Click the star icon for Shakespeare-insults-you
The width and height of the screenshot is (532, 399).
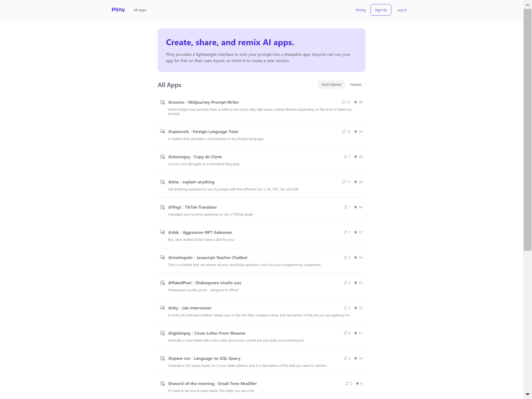point(356,283)
